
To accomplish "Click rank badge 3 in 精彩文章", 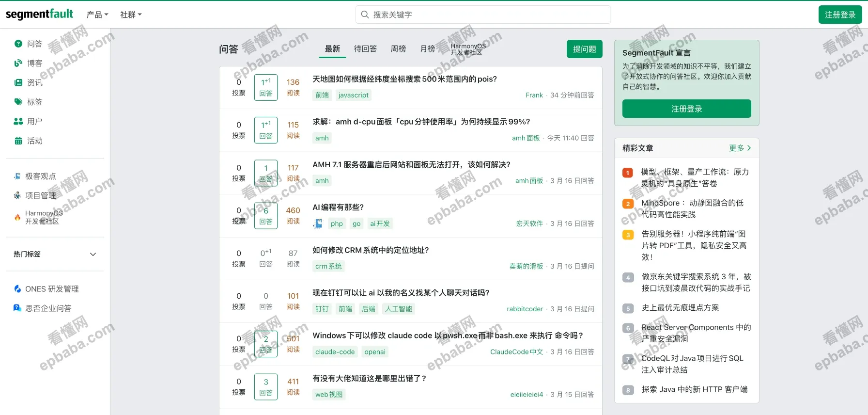I will click(628, 235).
